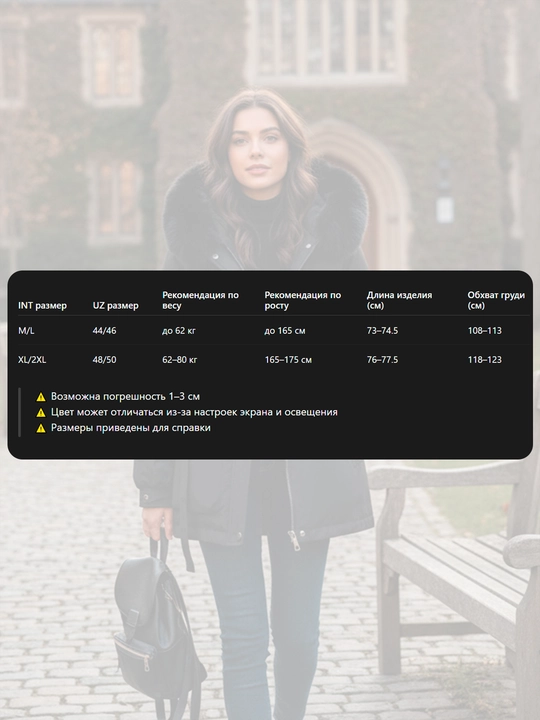Click the 'до 165 см' height cell
This screenshot has height=720, width=540.
pyautogui.click(x=285, y=331)
